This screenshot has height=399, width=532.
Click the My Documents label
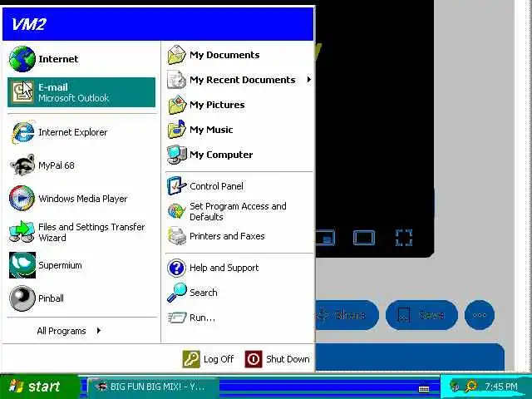click(224, 55)
